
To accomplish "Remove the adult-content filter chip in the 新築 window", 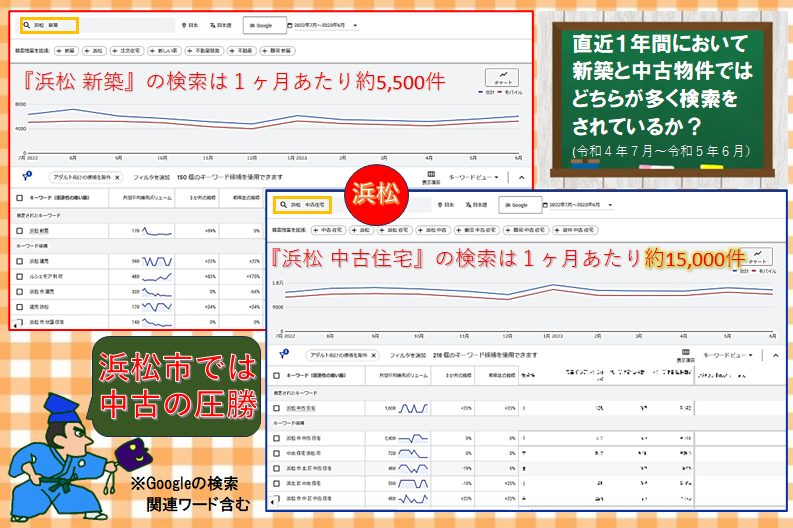I will point(117,178).
